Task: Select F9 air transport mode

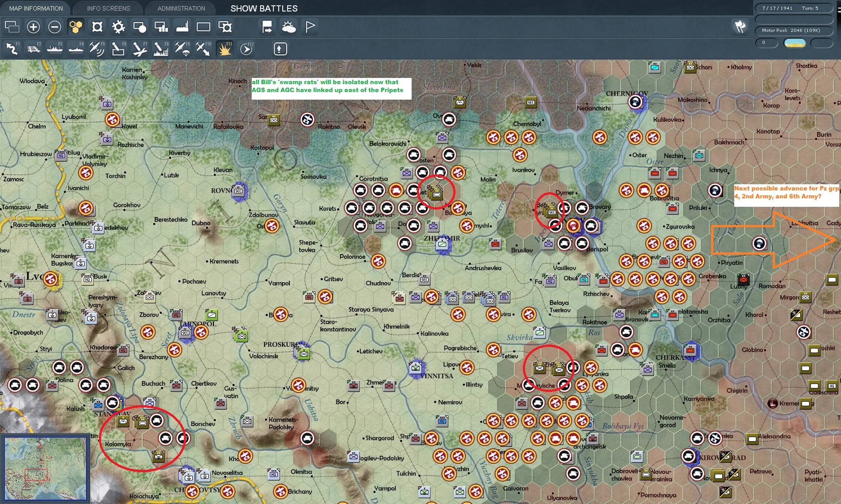Action: pos(182,48)
